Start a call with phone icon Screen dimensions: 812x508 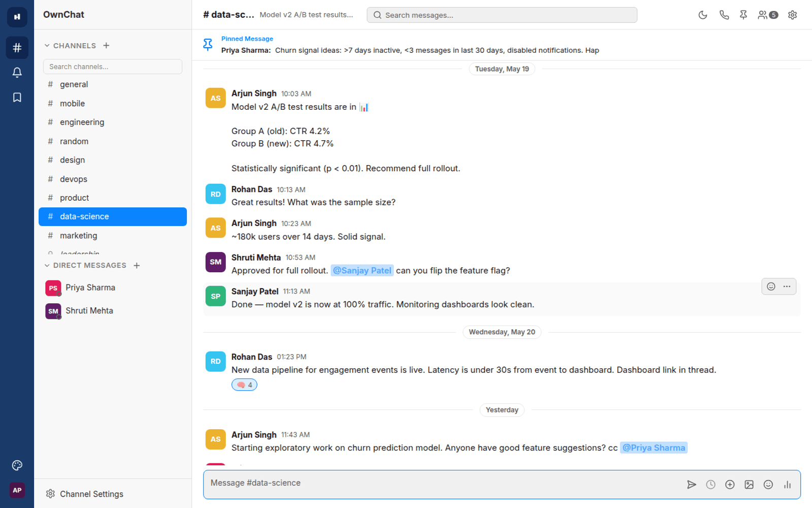pyautogui.click(x=724, y=15)
